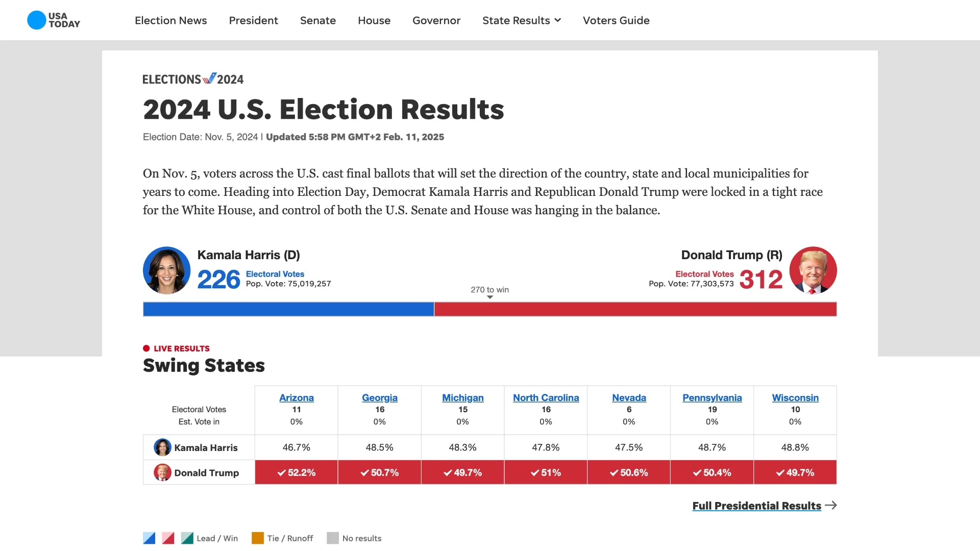Expand the State Results dropdown
The image size is (980, 551).
(522, 20)
